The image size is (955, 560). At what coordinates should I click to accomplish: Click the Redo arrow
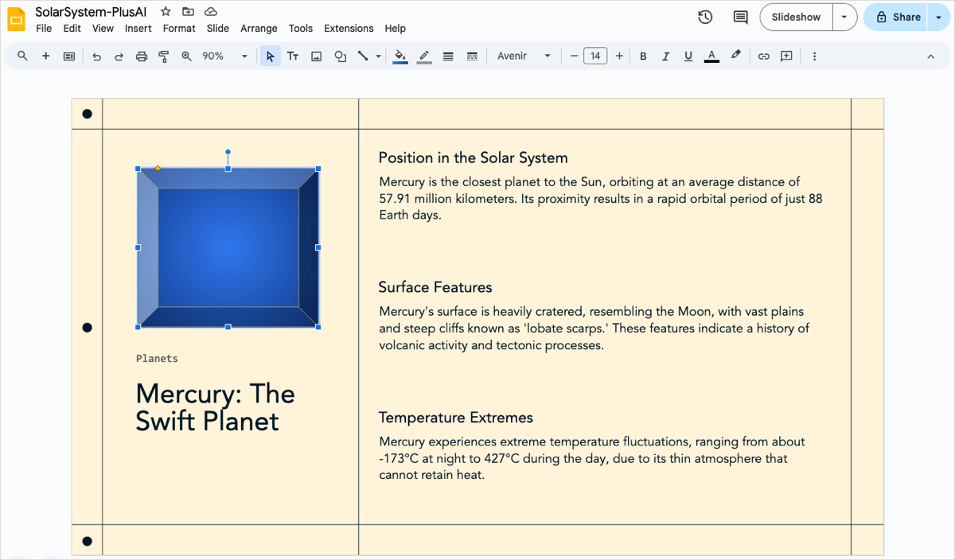119,56
